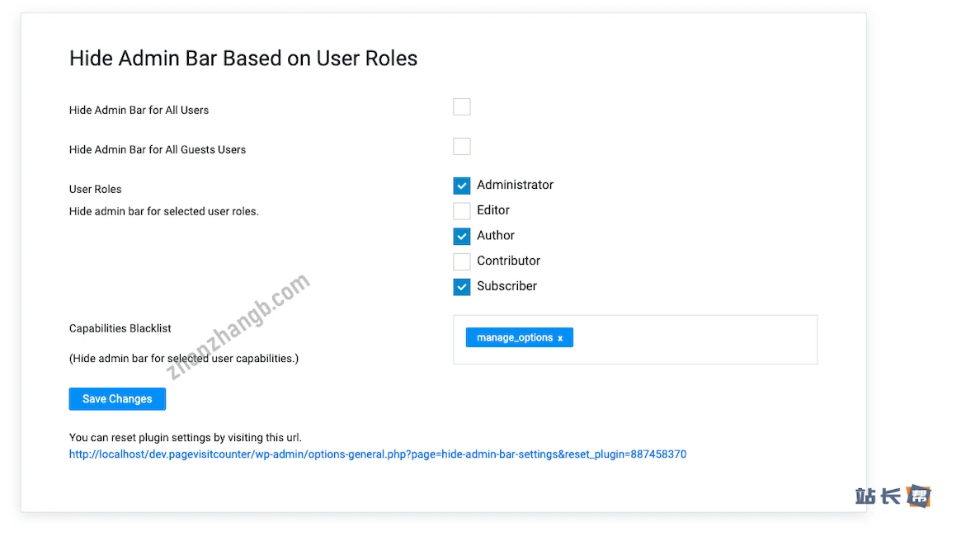
Task: Check the Editor role checkbox
Action: click(x=462, y=211)
